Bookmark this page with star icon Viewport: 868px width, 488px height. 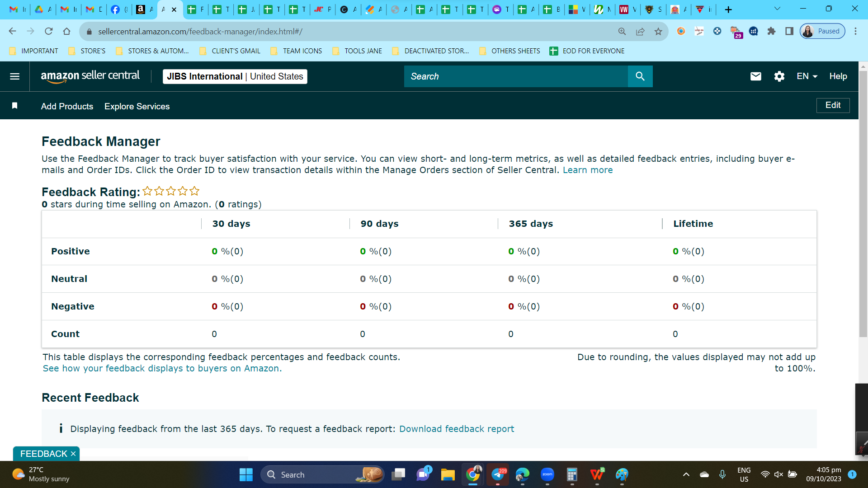[658, 31]
